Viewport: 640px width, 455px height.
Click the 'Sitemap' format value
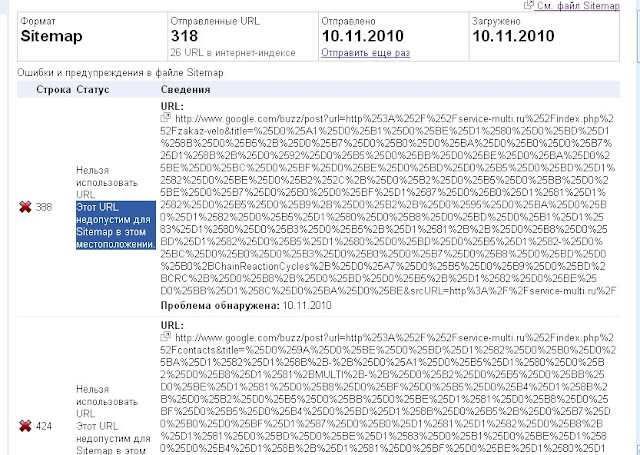pyautogui.click(x=51, y=36)
